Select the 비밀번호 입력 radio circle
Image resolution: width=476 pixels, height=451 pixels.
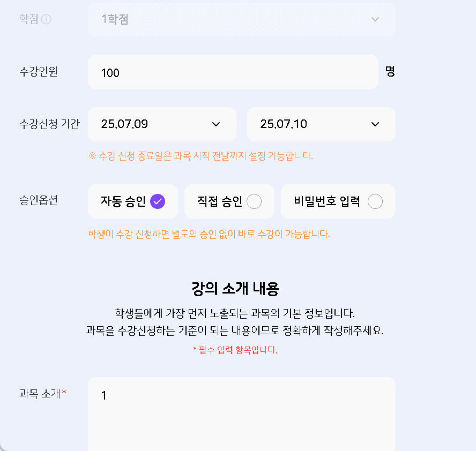(x=375, y=201)
